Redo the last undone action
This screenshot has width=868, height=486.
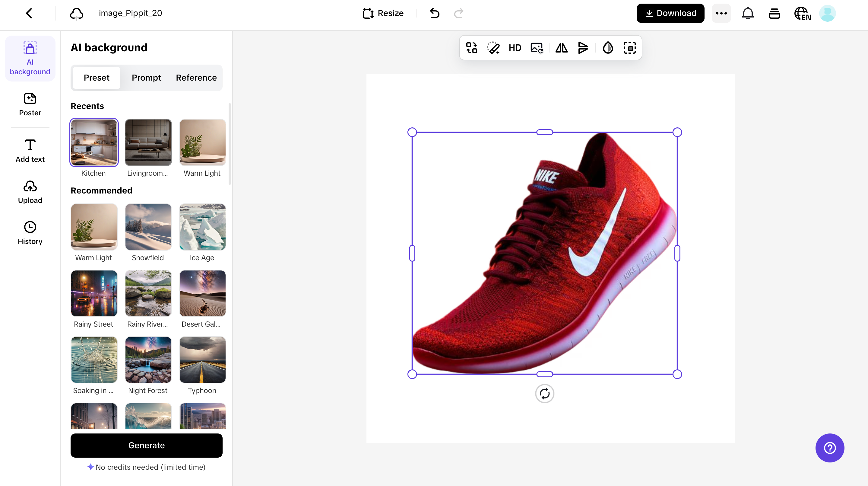point(459,13)
